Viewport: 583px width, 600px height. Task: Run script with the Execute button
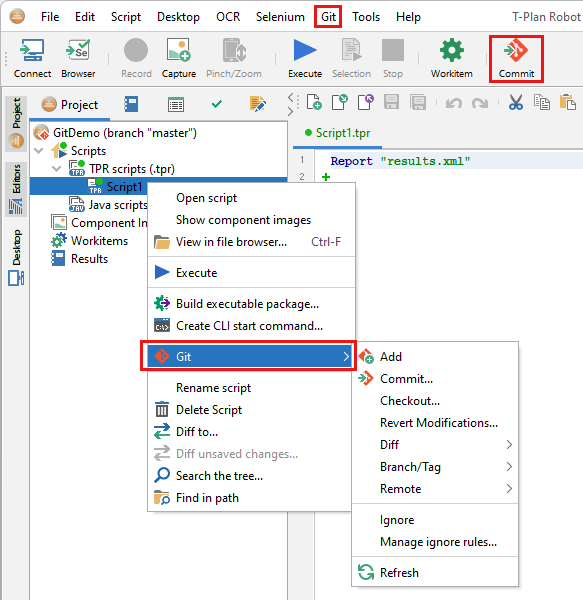tap(305, 58)
